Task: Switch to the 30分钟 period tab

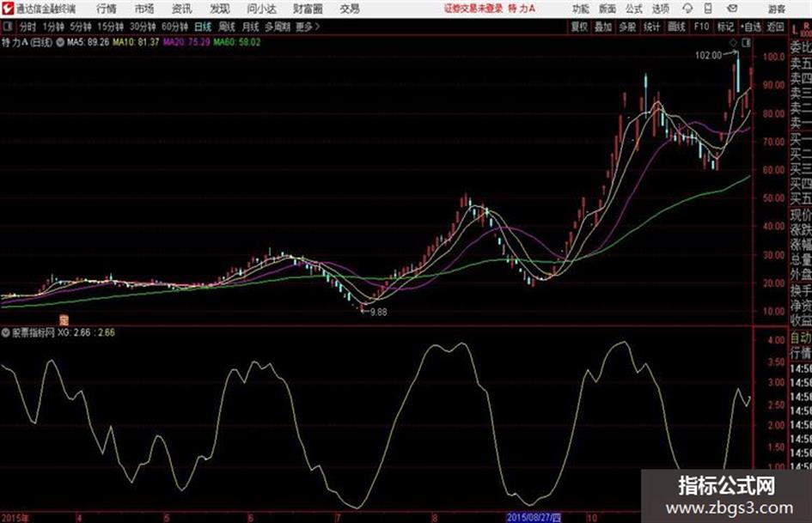Action: click(x=143, y=27)
